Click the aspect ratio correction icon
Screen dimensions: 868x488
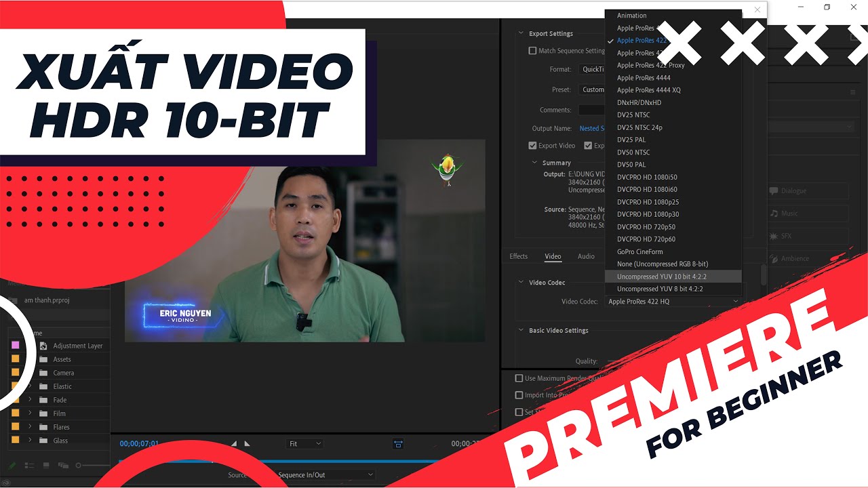tap(398, 444)
